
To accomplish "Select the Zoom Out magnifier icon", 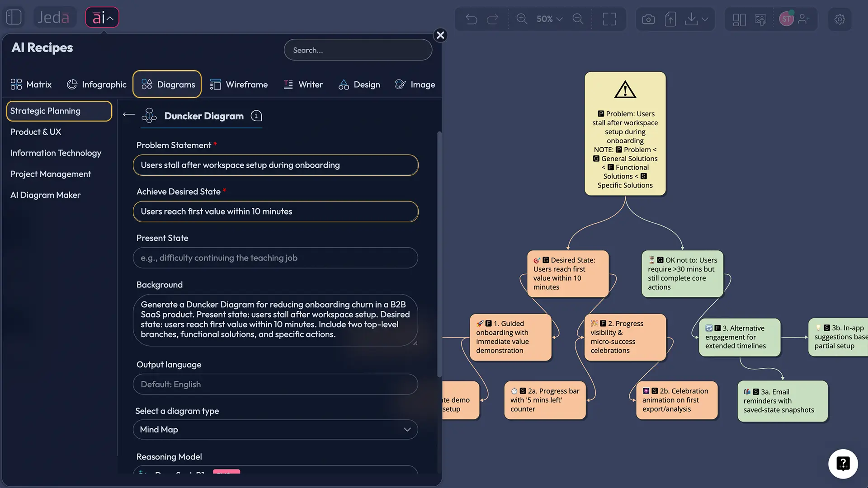I will click(x=579, y=19).
